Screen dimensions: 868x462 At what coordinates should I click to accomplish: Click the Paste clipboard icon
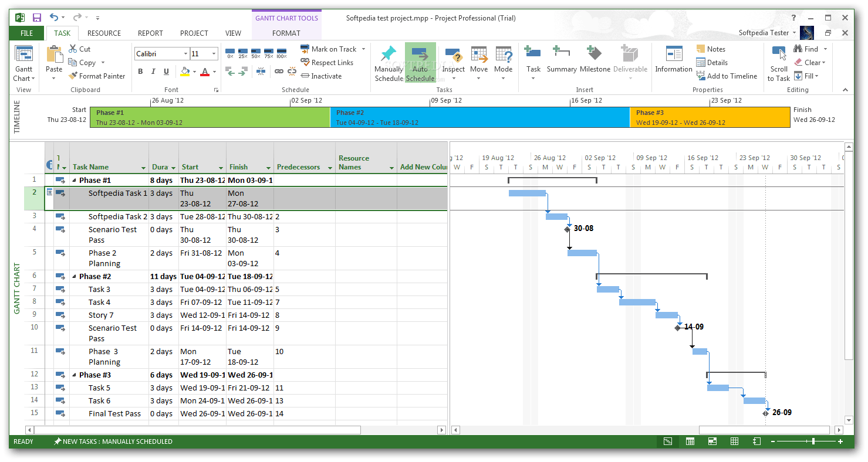[x=54, y=55]
